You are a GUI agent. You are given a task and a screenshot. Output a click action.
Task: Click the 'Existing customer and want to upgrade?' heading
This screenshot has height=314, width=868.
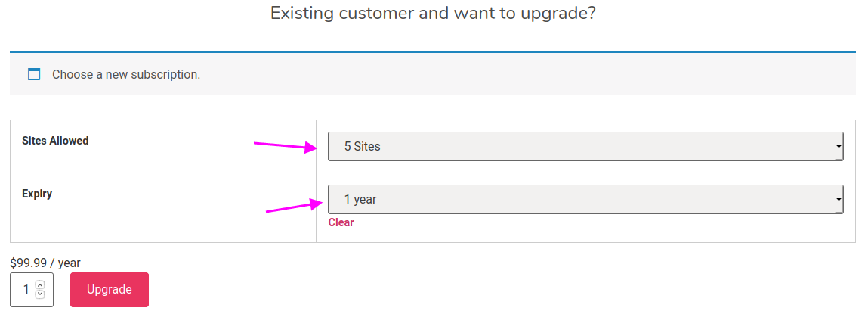click(x=433, y=12)
